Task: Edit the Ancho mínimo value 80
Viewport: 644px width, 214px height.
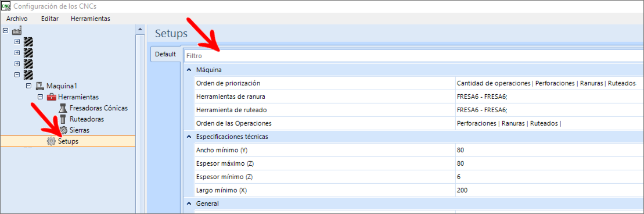Action: (549, 150)
